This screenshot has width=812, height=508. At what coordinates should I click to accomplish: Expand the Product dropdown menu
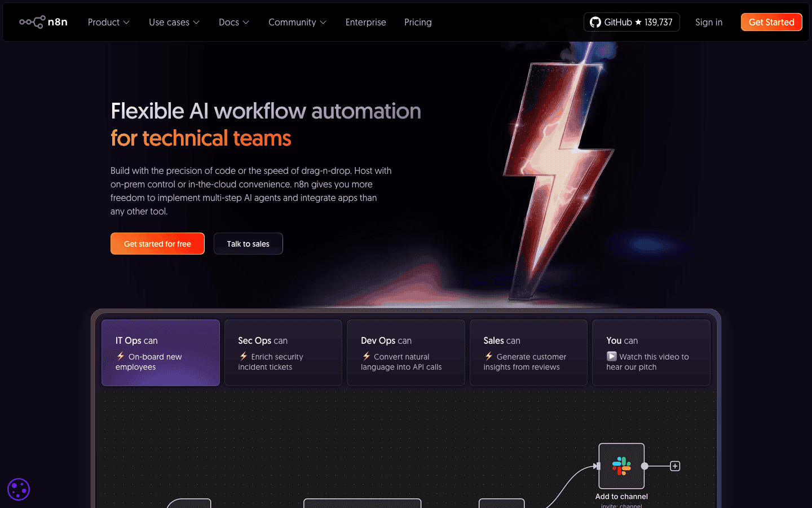108,22
